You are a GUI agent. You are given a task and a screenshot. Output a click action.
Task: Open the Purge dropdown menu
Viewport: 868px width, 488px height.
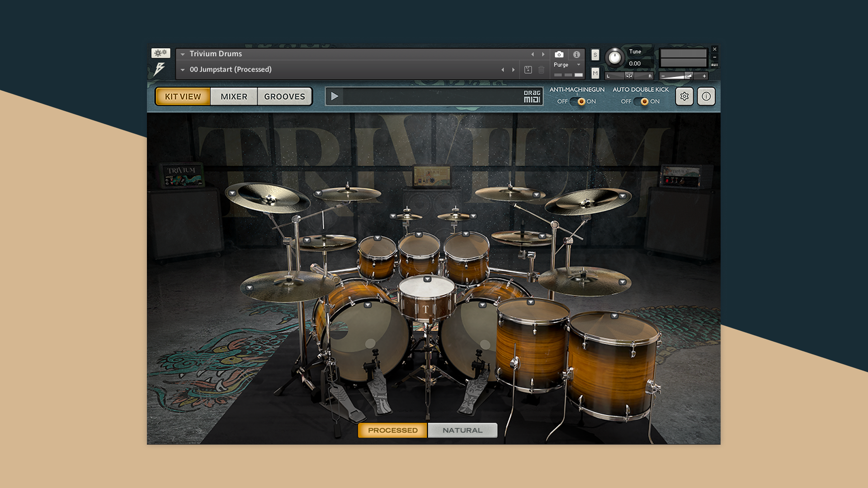(567, 65)
